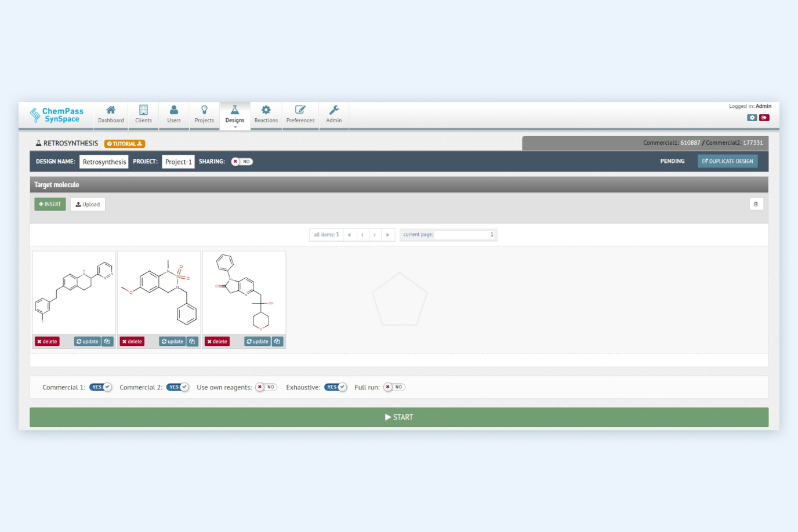Click the DESIGN NAME Retrosynthesis field
This screenshot has width=798, height=532.
[x=104, y=162]
